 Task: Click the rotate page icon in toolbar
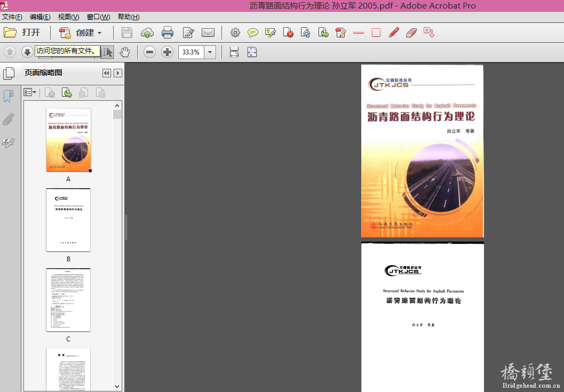305,33
